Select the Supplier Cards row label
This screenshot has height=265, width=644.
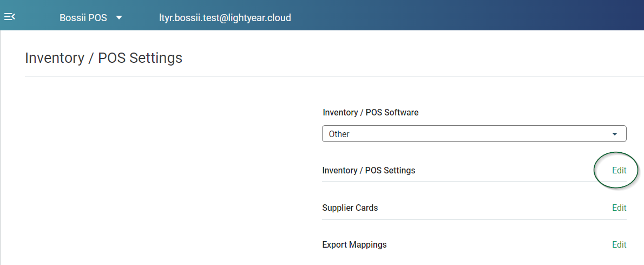(350, 208)
